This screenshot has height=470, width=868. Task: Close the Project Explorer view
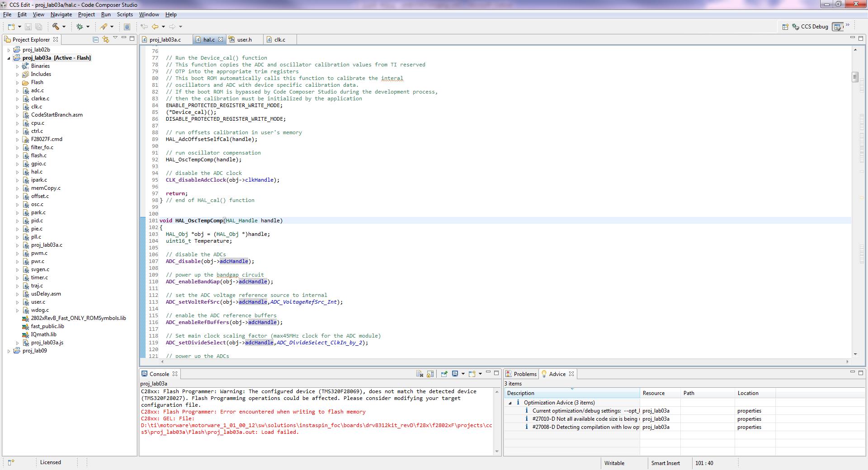tap(56, 39)
